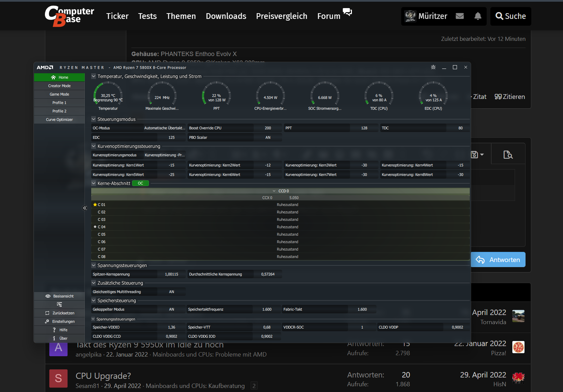Collapse the Ryzen Master sidebar chevron
This screenshot has width=563, height=392.
85,208
